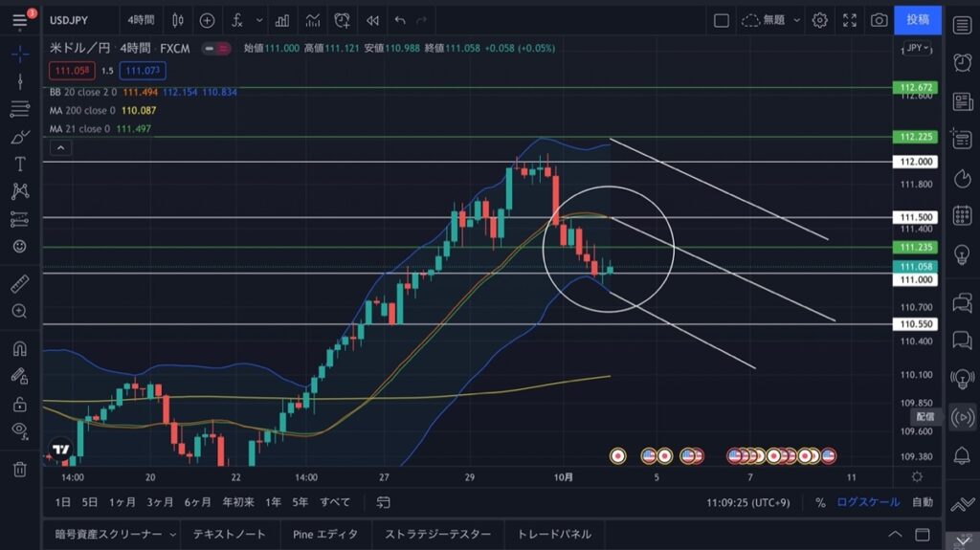The width and height of the screenshot is (980, 550).
Task: Open candlestick chart style selector
Action: point(178,21)
